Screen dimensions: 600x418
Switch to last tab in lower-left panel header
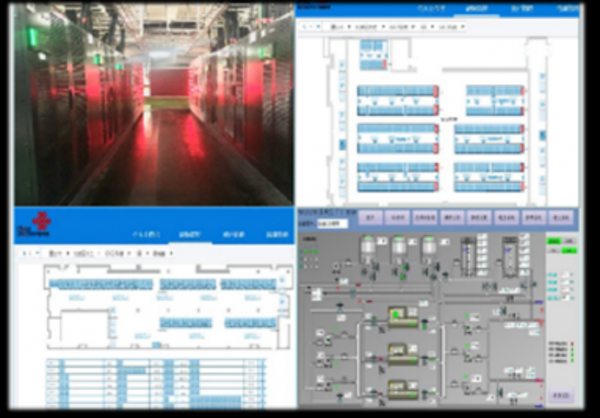point(277,235)
